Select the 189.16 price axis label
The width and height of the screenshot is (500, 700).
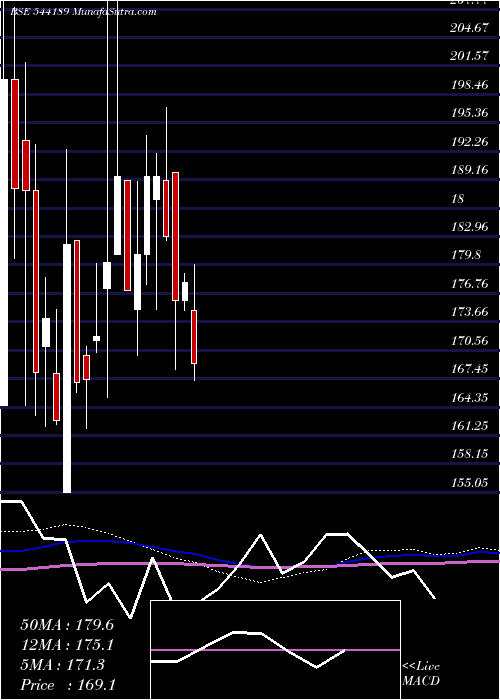tap(468, 170)
